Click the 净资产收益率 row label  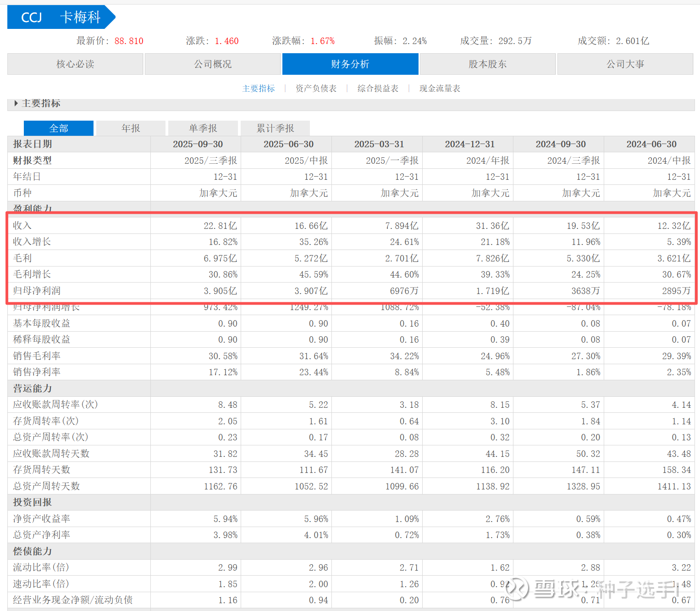(42, 519)
